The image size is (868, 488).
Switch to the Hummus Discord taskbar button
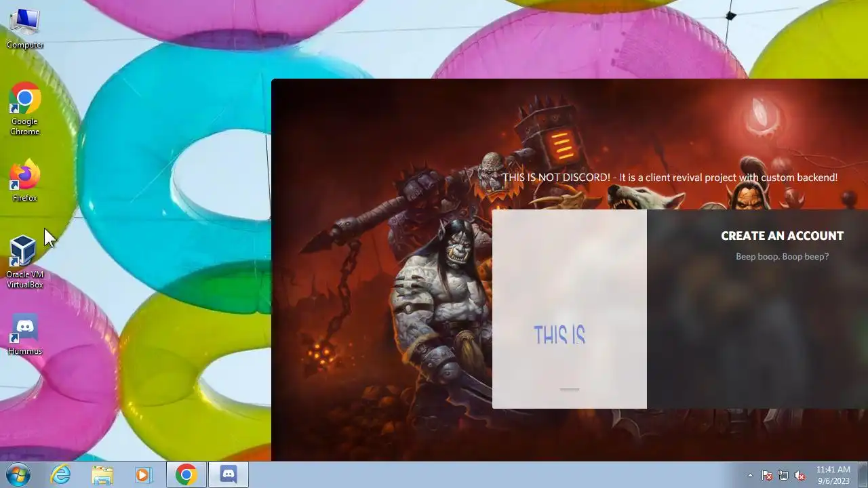pyautogui.click(x=229, y=475)
